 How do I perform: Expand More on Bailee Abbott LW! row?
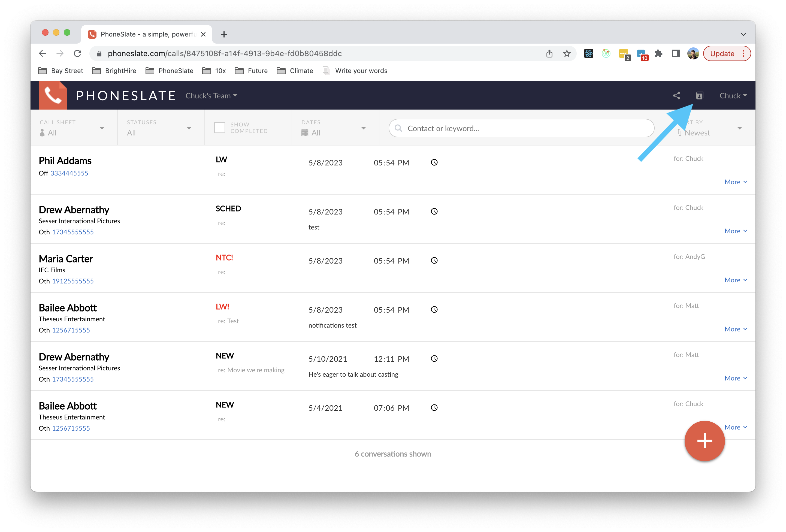pyautogui.click(x=736, y=329)
